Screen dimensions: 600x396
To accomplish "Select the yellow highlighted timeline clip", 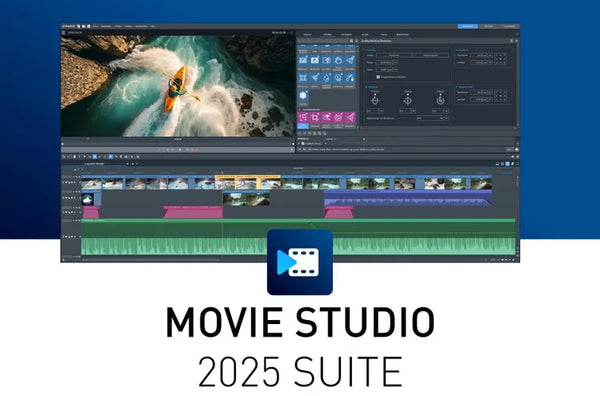I will click(248, 182).
